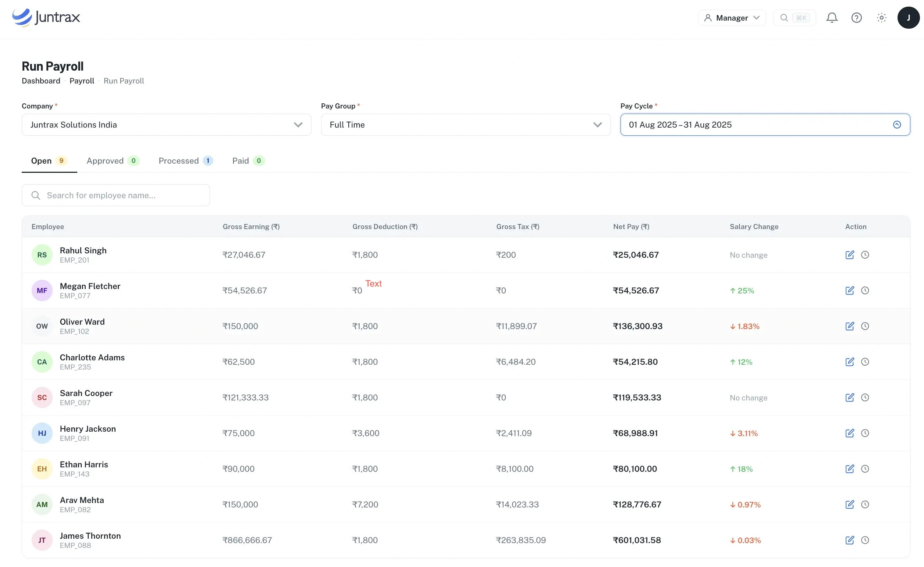
Task: View Megan Fletcher's history clock icon
Action: pos(865,290)
